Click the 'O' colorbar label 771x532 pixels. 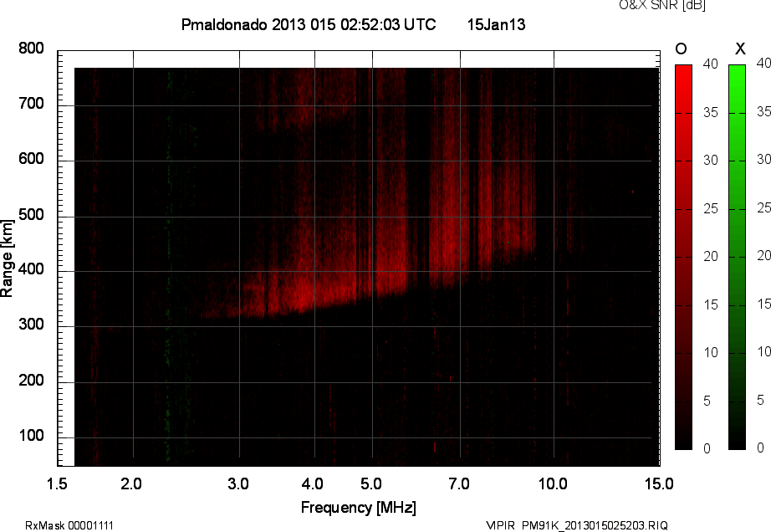681,49
